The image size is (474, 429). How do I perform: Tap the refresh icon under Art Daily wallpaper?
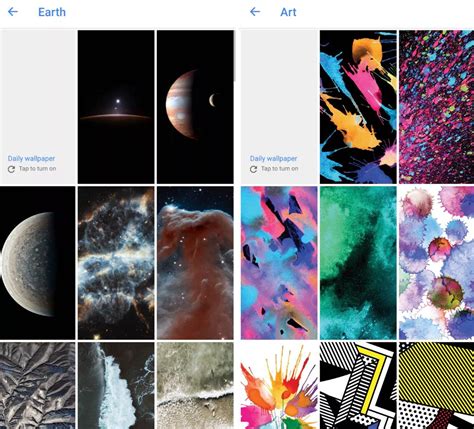pyautogui.click(x=253, y=169)
